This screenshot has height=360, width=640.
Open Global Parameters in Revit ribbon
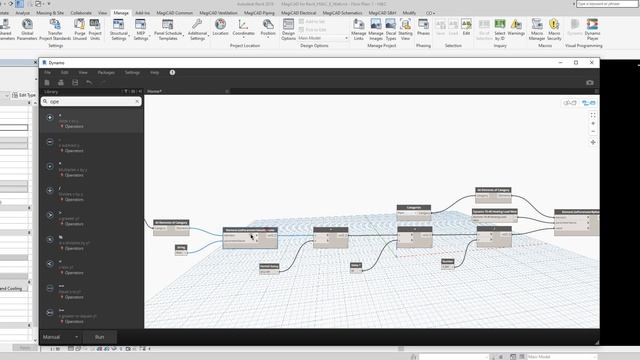pyautogui.click(x=27, y=29)
